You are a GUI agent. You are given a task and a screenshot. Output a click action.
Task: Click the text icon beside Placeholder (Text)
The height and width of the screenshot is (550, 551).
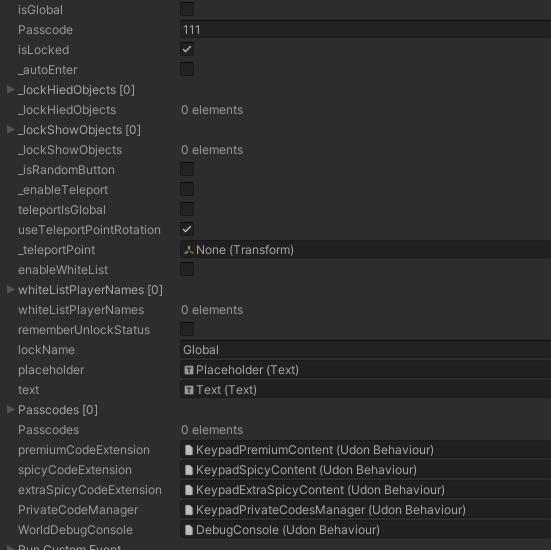(x=189, y=370)
